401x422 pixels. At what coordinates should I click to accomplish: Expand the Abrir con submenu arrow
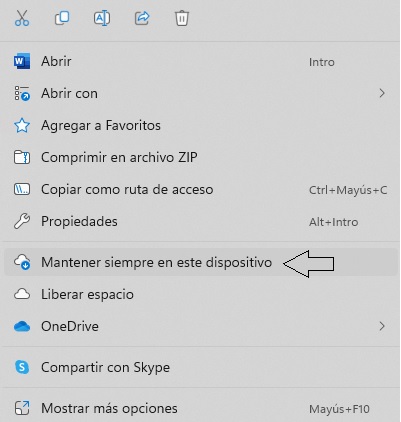tap(382, 93)
